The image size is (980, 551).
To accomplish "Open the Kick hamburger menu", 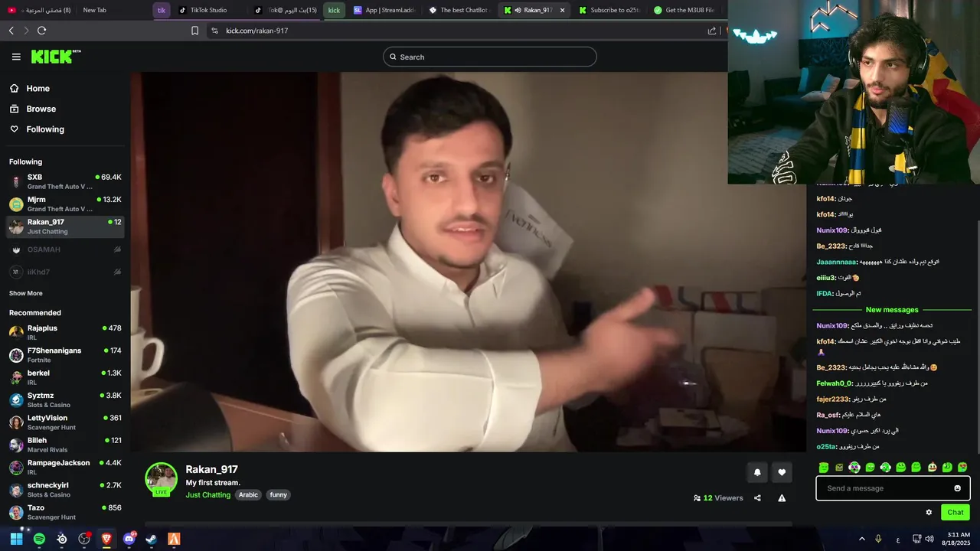I will pos(16,57).
